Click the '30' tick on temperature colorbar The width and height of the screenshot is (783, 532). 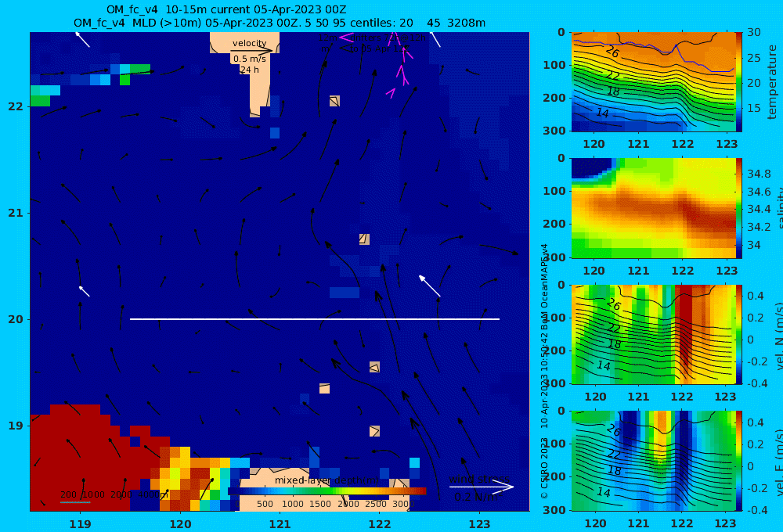coord(753,32)
